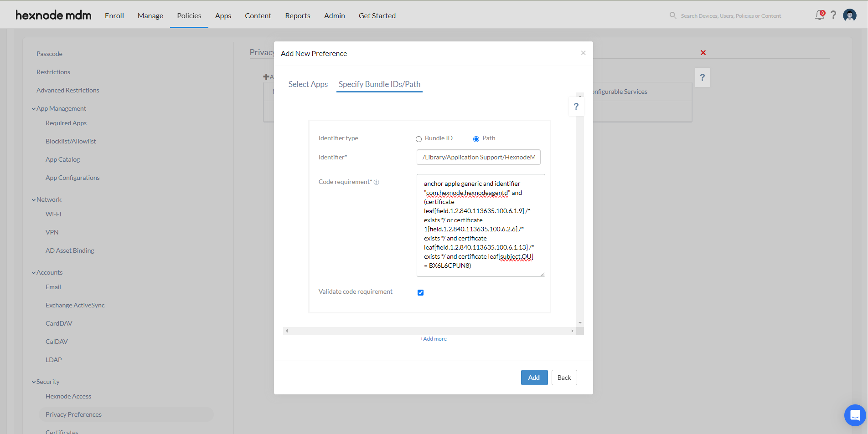Open CardDAV settings
The height and width of the screenshot is (434, 868).
point(59,323)
